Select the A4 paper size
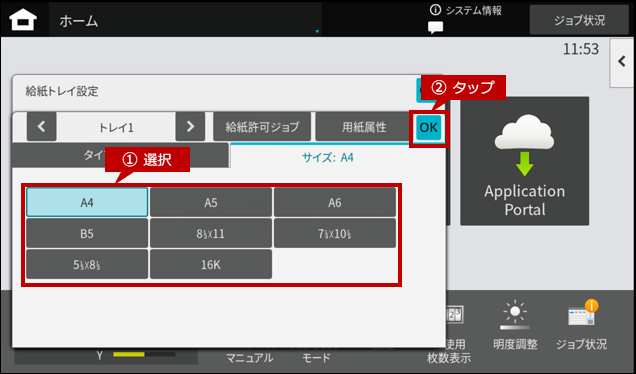 87,202
